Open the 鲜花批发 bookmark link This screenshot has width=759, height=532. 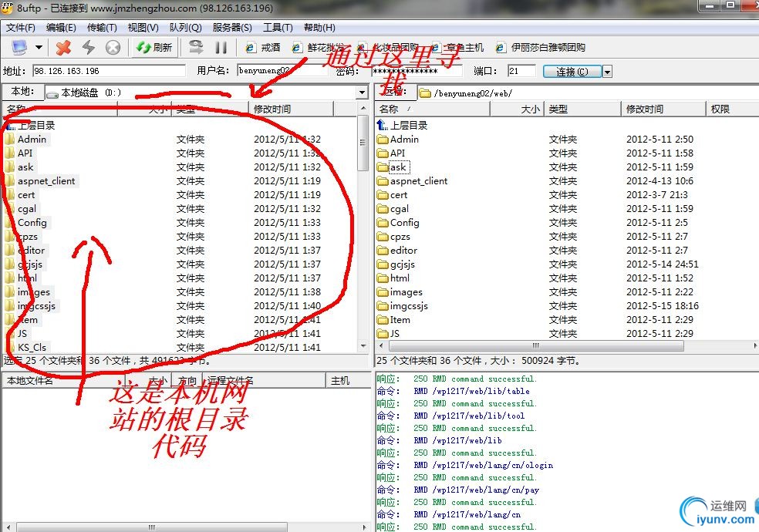click(x=318, y=47)
